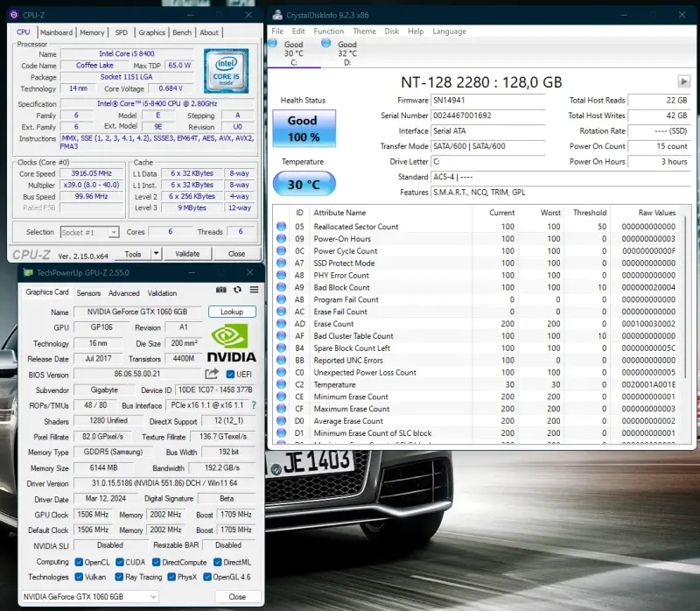Image resolution: width=700 pixels, height=611 pixels.
Task: Click the Validate button in CPU-Z
Action: point(187,254)
